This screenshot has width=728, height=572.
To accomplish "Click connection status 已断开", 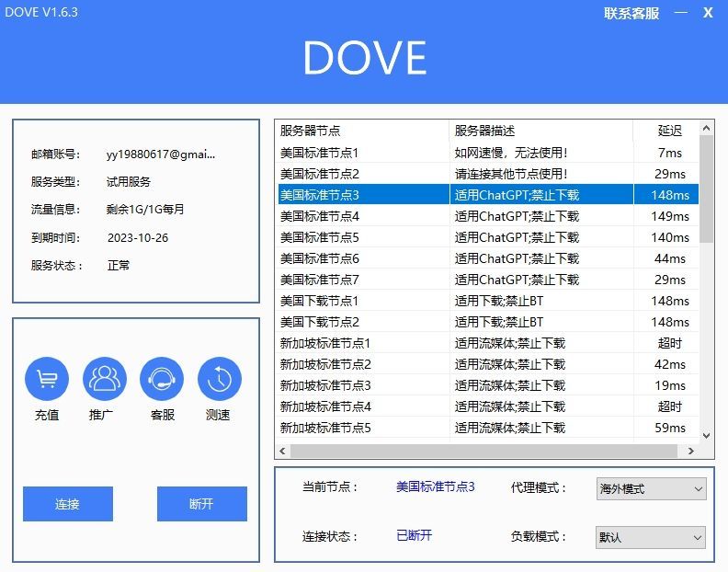I will point(415,535).
